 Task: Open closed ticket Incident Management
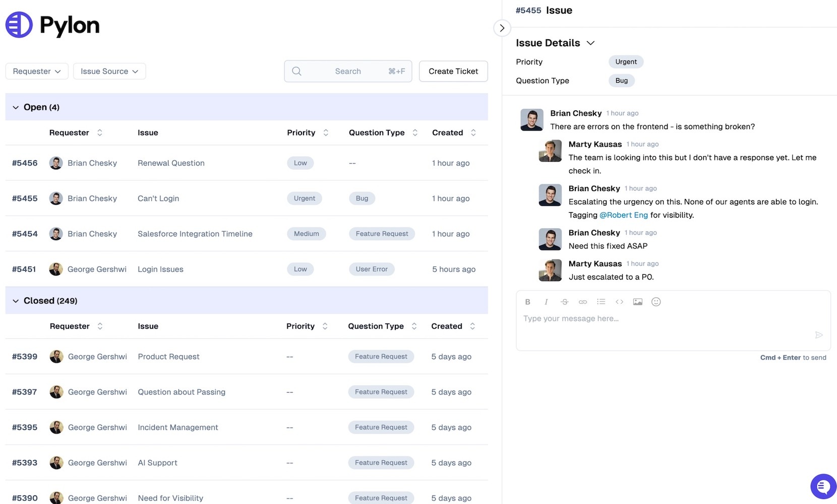247,427
